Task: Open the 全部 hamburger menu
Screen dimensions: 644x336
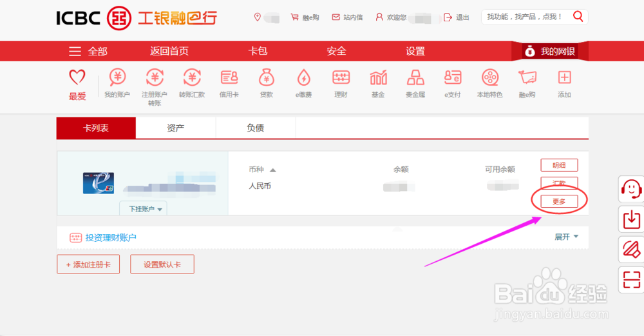Action: [88, 52]
